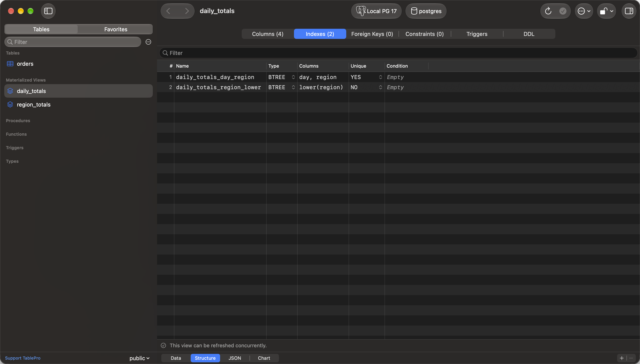Toggle the left sidebar icon
The image size is (640, 364).
click(x=48, y=11)
